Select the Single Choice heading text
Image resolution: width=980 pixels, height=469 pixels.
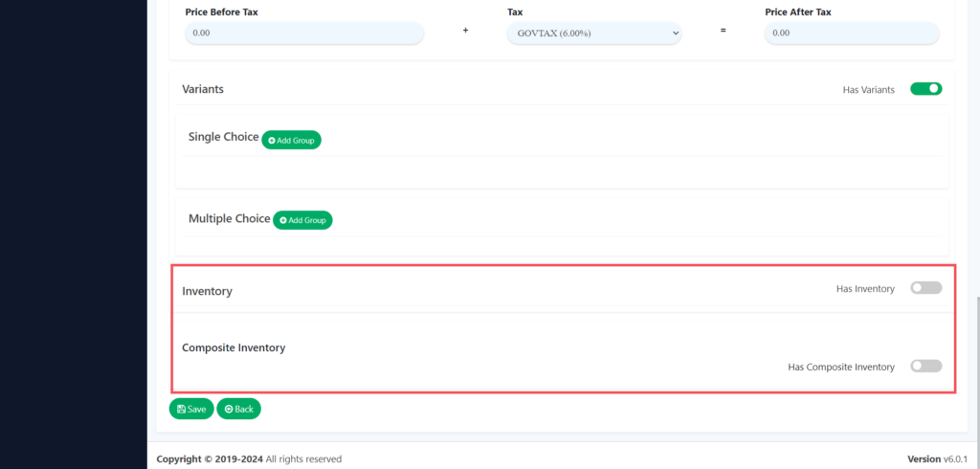coord(223,137)
